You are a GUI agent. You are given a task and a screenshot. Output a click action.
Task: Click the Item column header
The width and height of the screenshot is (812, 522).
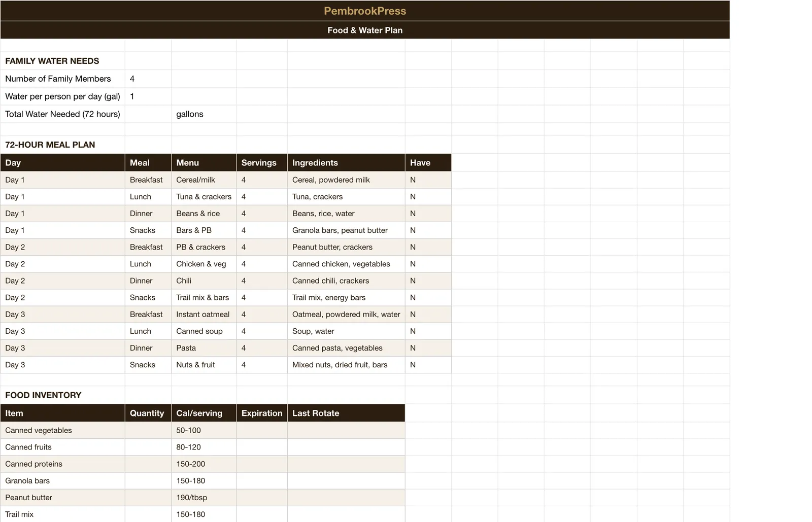(62, 413)
